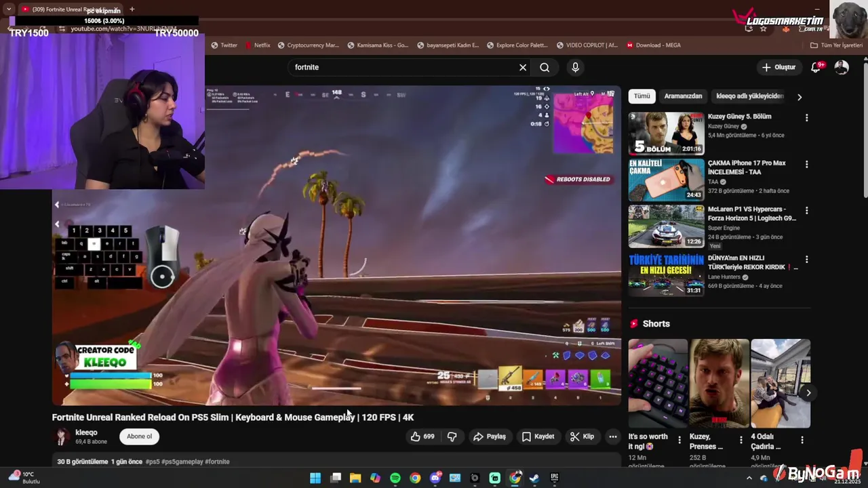
Task: Open the 4 Odalı Çadırla short thumbnail
Action: pos(781,384)
